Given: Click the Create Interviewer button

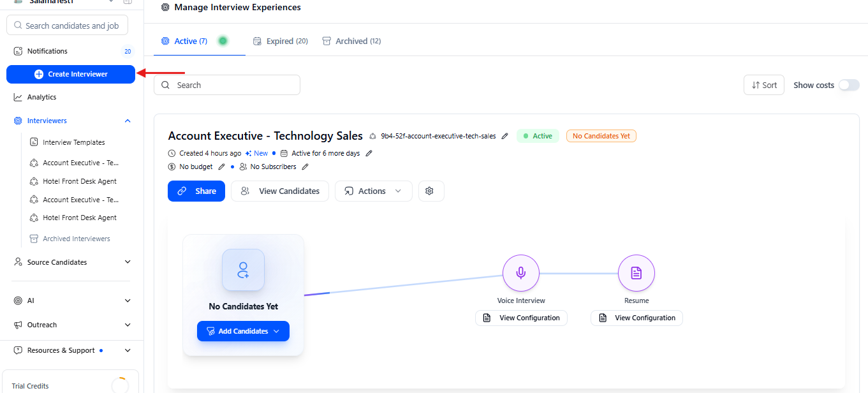Looking at the screenshot, I should 71,74.
